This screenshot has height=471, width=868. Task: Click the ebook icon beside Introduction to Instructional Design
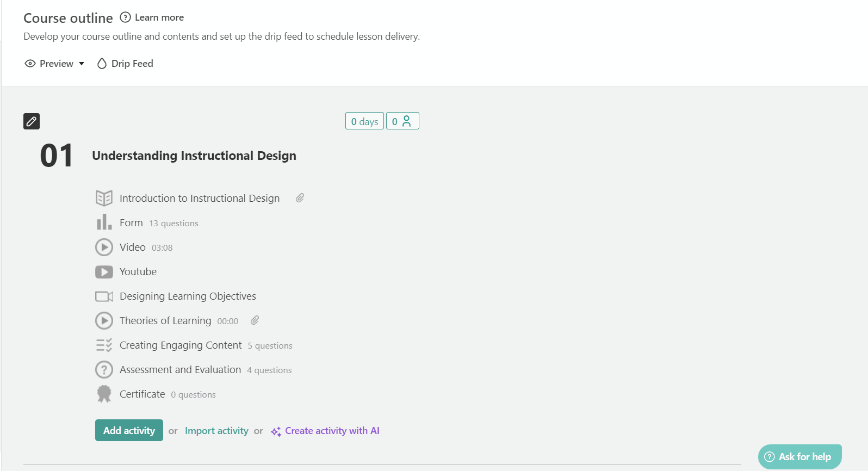click(104, 198)
